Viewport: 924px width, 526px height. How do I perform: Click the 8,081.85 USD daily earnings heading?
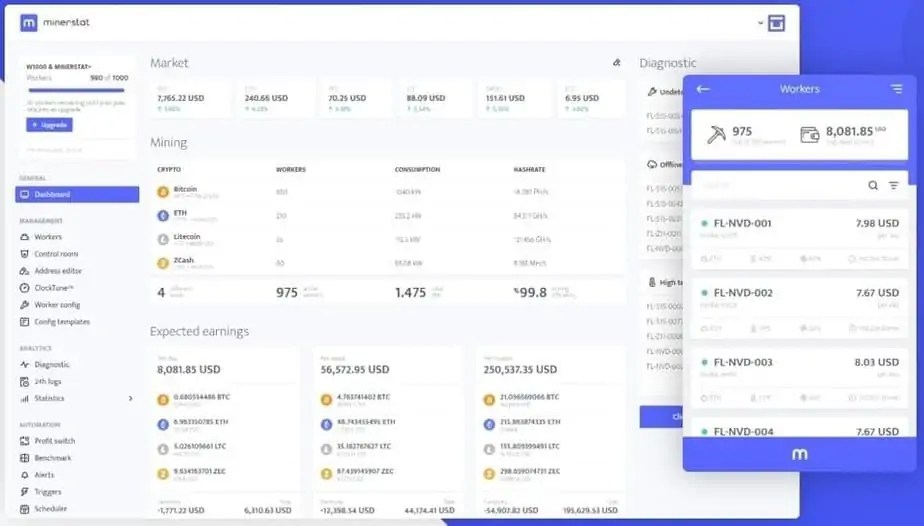click(189, 370)
